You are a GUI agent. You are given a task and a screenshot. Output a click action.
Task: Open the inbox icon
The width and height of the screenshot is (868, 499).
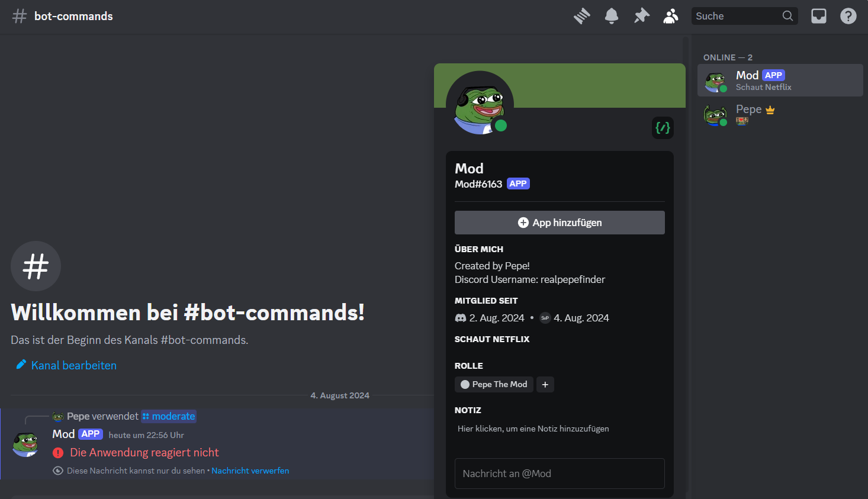click(819, 16)
